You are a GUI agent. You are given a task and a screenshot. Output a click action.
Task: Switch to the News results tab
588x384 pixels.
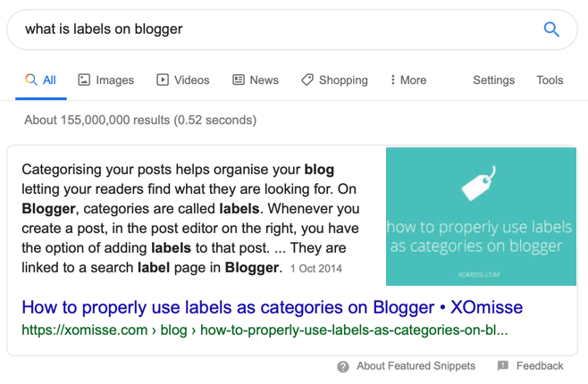coord(256,79)
